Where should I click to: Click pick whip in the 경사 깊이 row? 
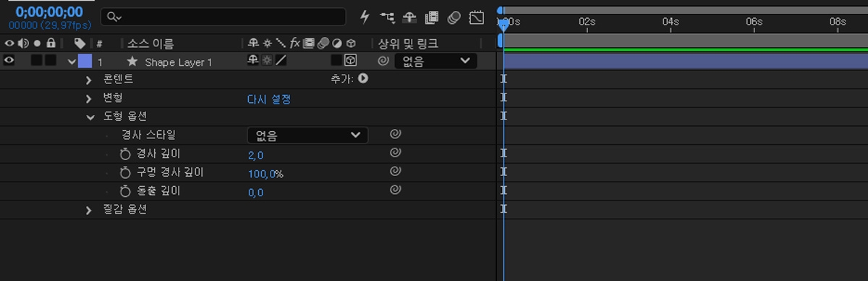(x=395, y=153)
